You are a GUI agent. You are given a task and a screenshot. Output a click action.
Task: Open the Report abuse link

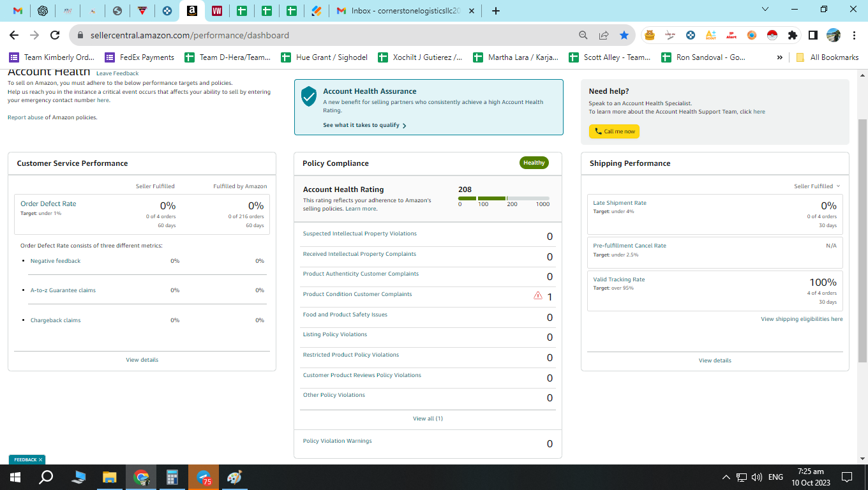[26, 117]
